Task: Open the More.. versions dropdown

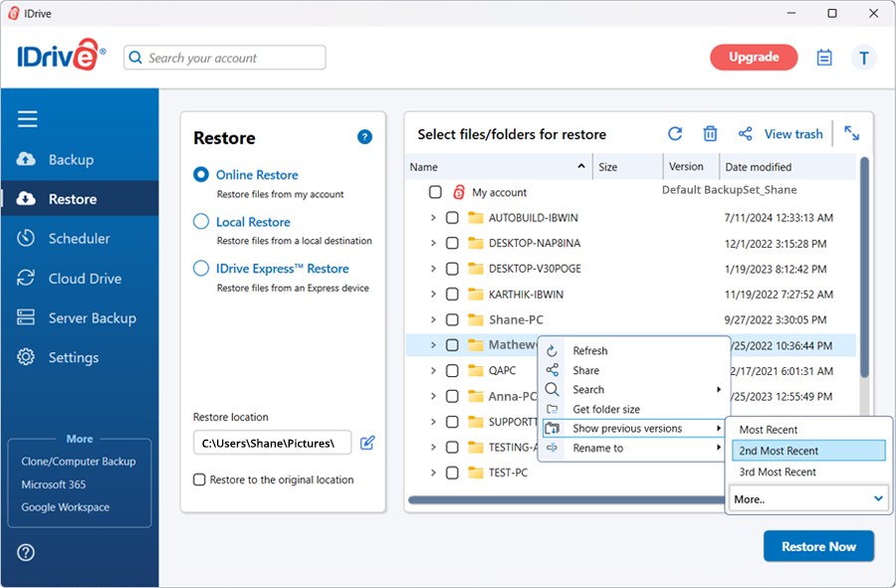Action: [807, 498]
